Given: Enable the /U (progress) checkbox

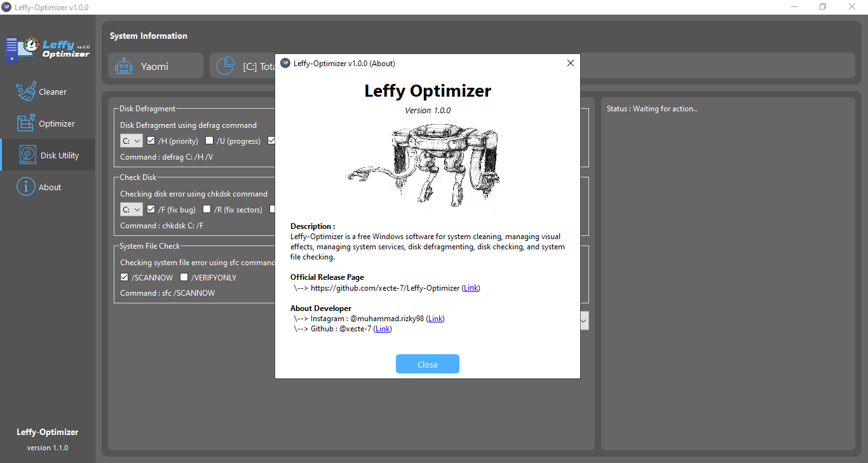Looking at the screenshot, I should tap(210, 141).
